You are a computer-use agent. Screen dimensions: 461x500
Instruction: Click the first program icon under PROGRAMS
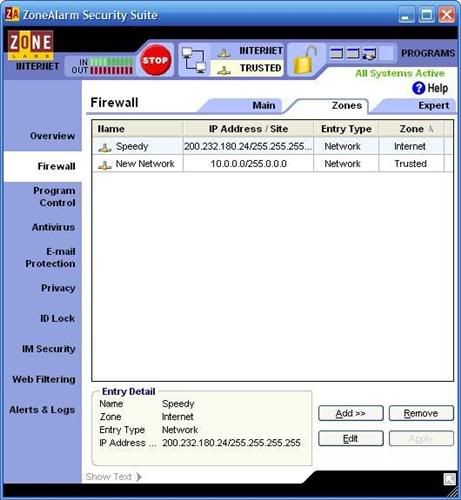pos(336,53)
